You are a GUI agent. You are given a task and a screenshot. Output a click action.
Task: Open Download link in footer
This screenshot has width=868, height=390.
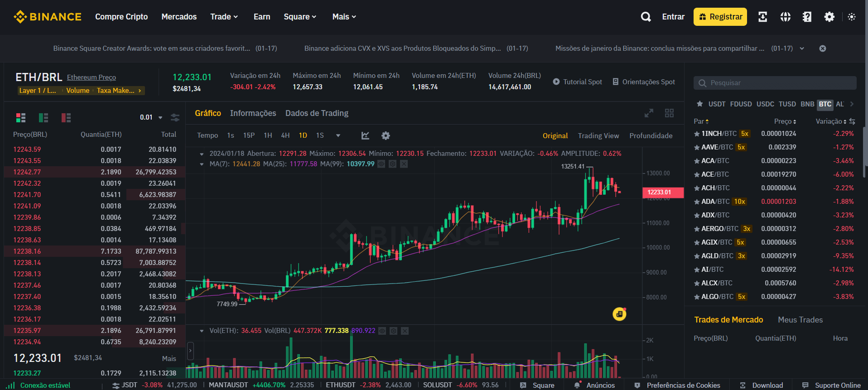coord(761,385)
